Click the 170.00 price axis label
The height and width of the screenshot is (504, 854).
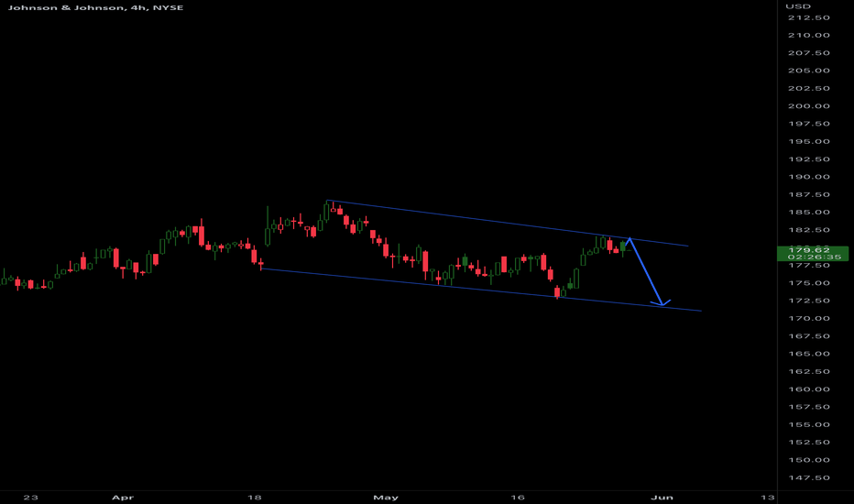pyautogui.click(x=809, y=319)
